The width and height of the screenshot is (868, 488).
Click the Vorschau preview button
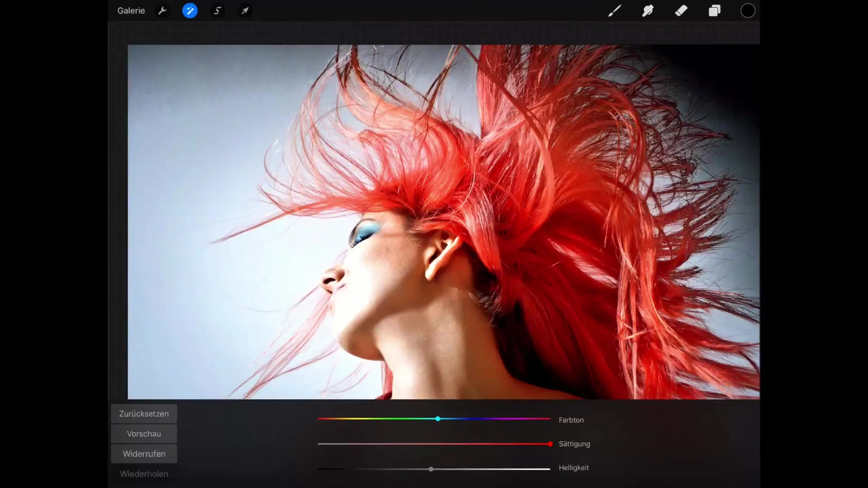(x=144, y=433)
